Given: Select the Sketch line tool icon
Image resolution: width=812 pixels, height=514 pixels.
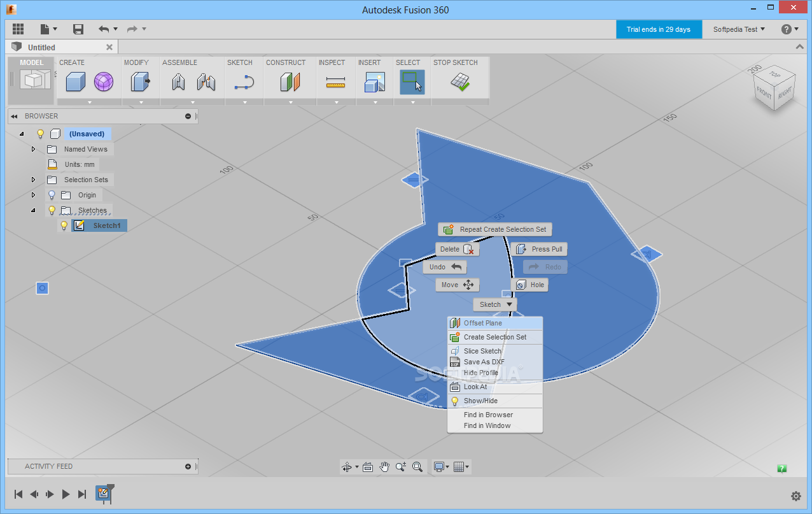Looking at the screenshot, I should pos(244,82).
